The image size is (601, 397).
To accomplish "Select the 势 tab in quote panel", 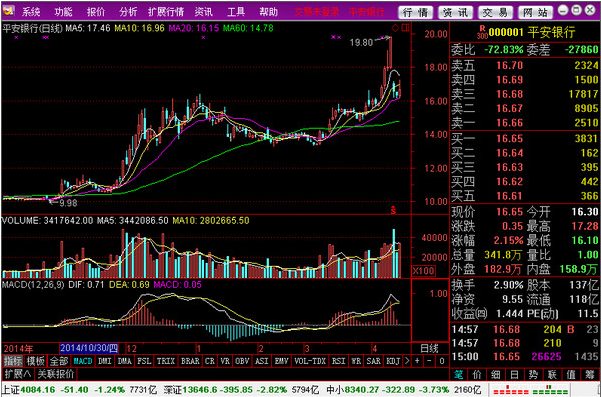I will point(533,375).
